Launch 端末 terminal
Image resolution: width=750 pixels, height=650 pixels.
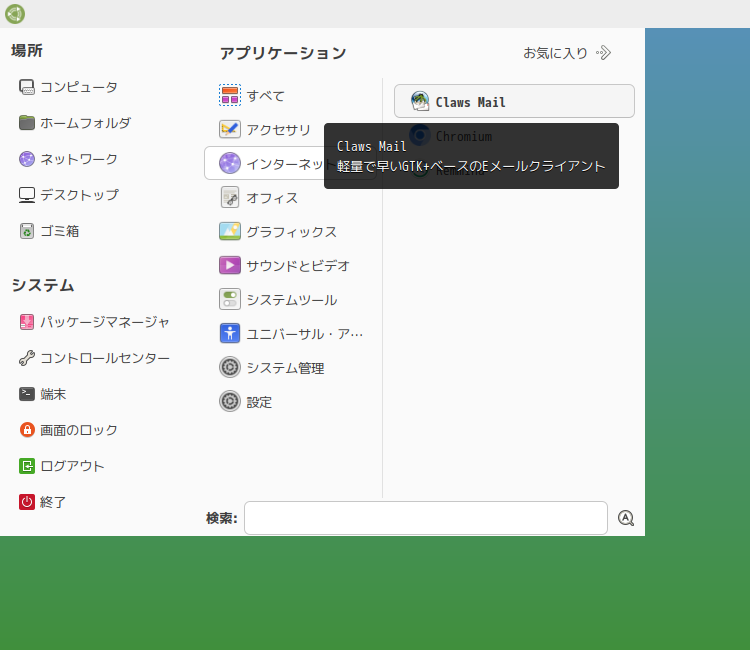click(x=42, y=394)
